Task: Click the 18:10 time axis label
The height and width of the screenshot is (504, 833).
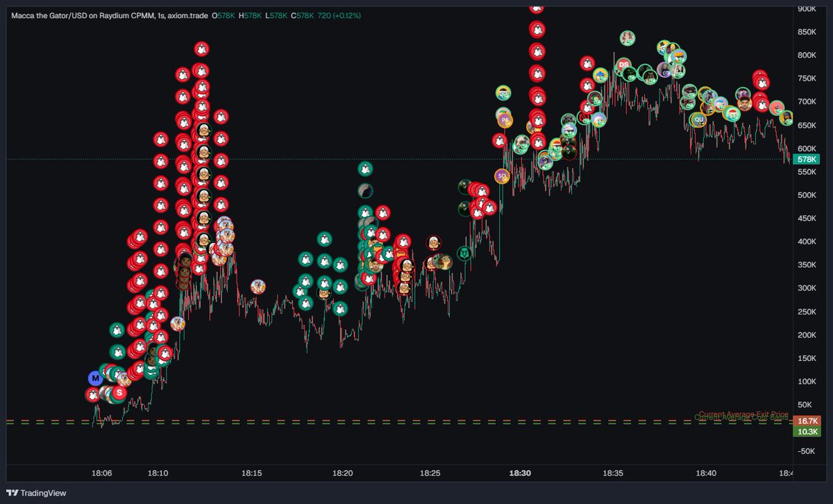Action: click(158, 473)
